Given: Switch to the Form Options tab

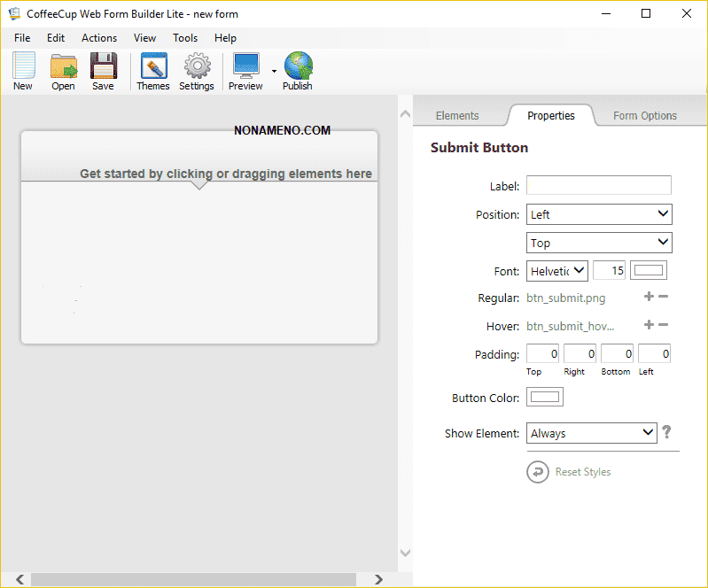Looking at the screenshot, I should 644,116.
